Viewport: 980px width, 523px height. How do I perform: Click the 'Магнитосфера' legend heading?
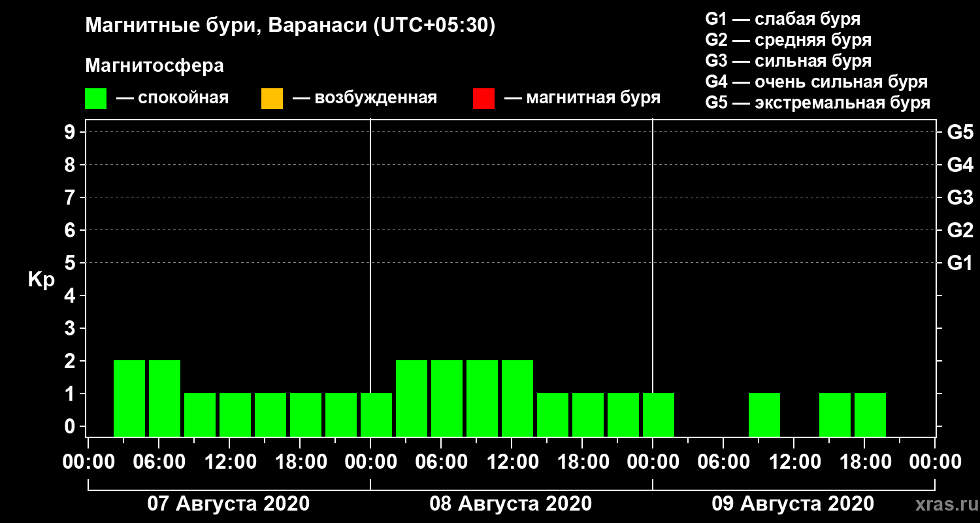[155, 66]
